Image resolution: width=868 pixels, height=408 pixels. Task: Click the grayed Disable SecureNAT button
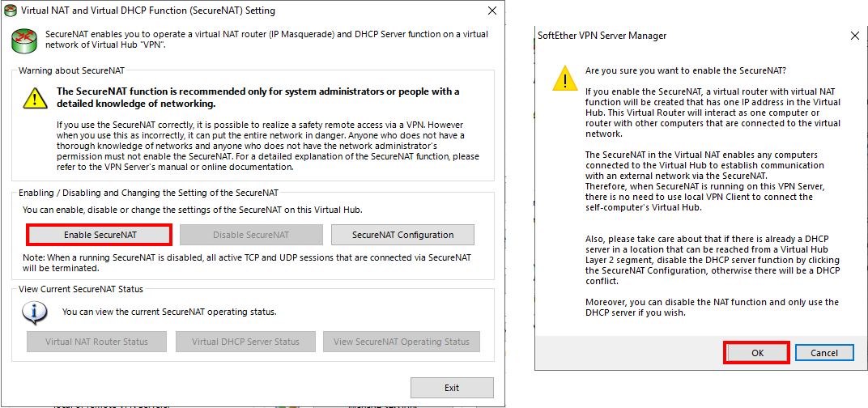(251, 235)
